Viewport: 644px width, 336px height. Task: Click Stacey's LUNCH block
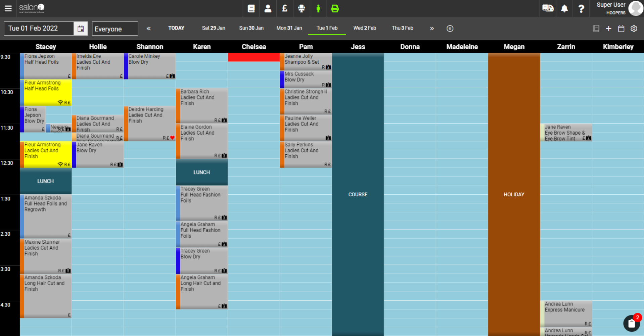tap(46, 181)
